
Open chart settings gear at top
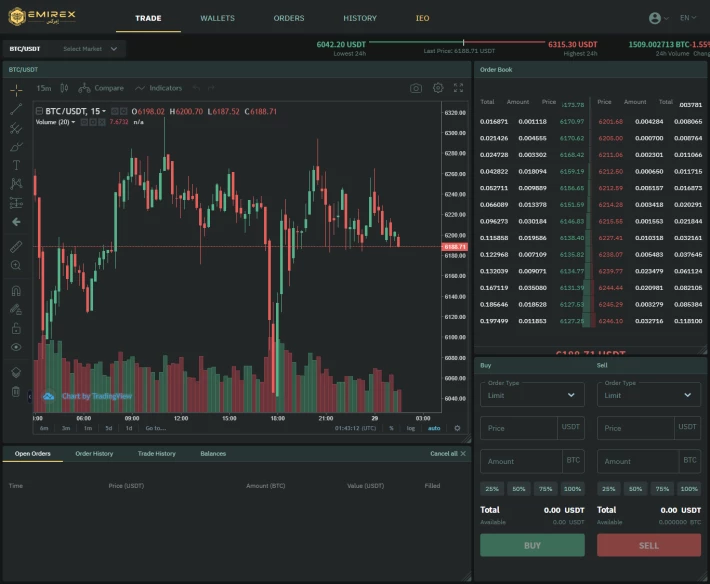(438, 88)
